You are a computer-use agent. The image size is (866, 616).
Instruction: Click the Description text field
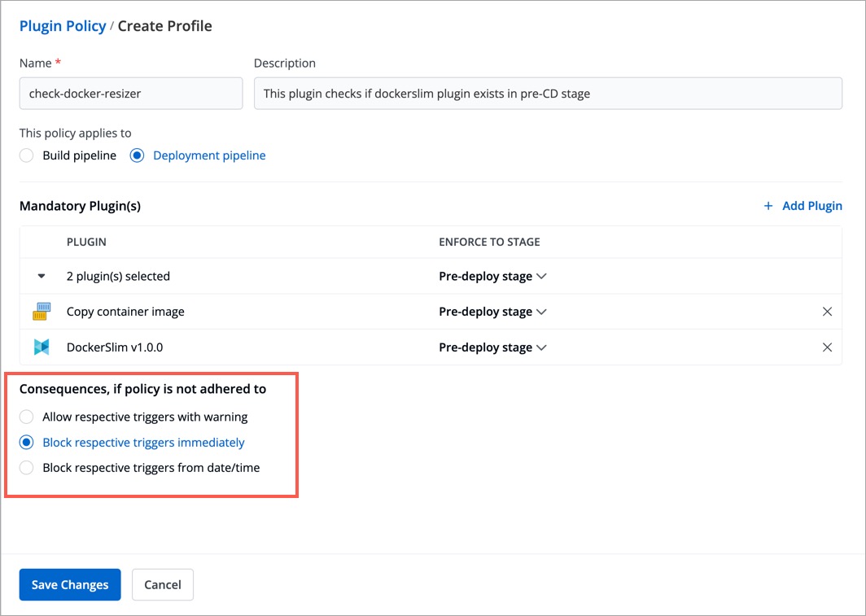548,94
